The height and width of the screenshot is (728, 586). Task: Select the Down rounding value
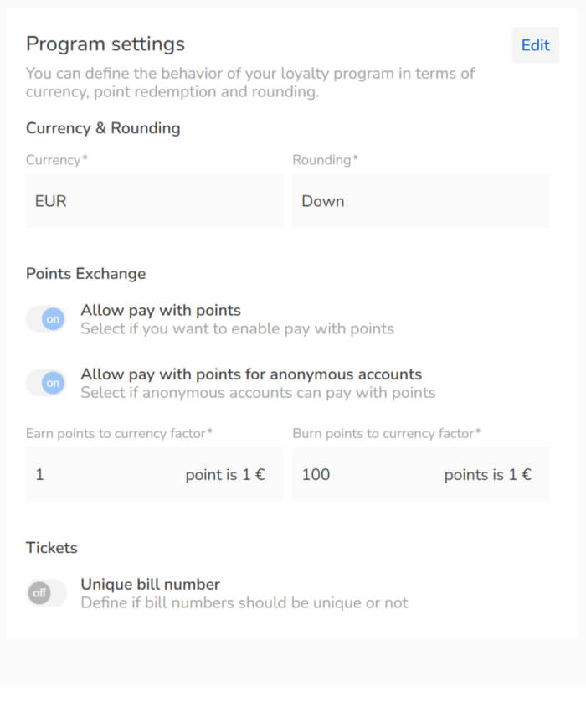pyautogui.click(x=323, y=201)
